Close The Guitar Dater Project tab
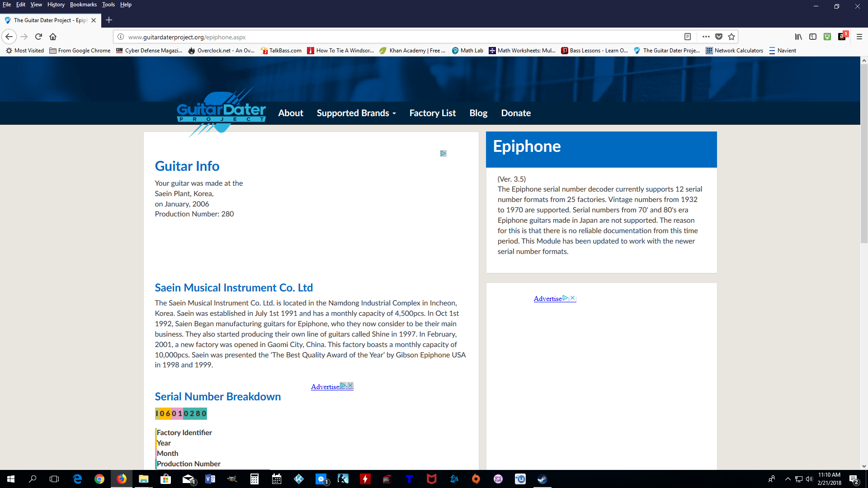Image resolution: width=868 pixels, height=488 pixels. pos(94,20)
